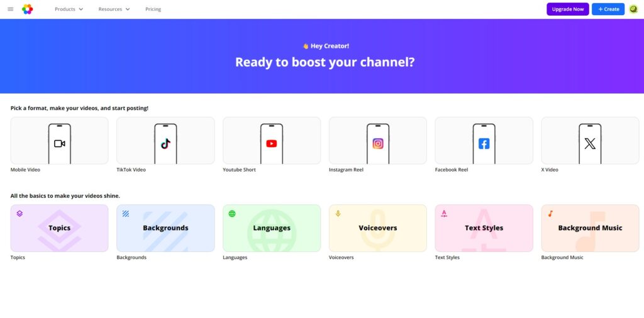
Task: Click the Text Styles caption below the card
Action: [447, 257]
